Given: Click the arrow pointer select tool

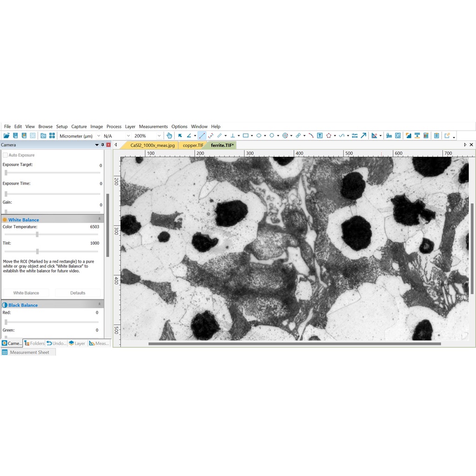Looking at the screenshot, I should pos(180,136).
